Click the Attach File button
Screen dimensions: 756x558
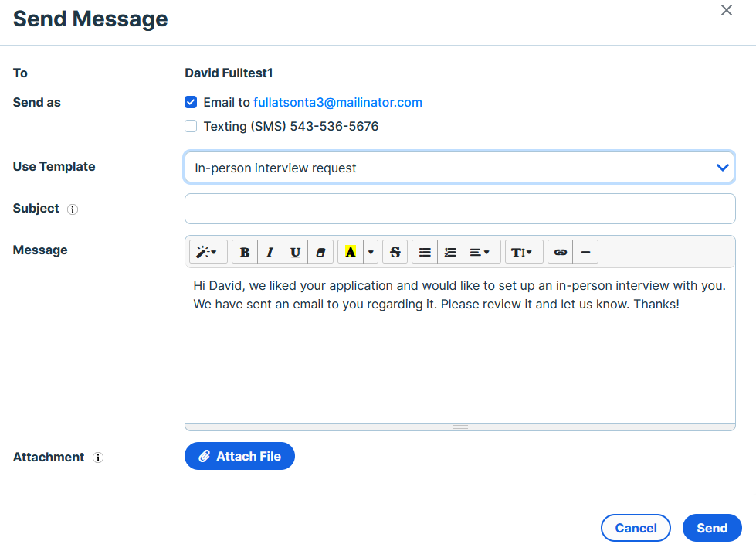point(239,456)
